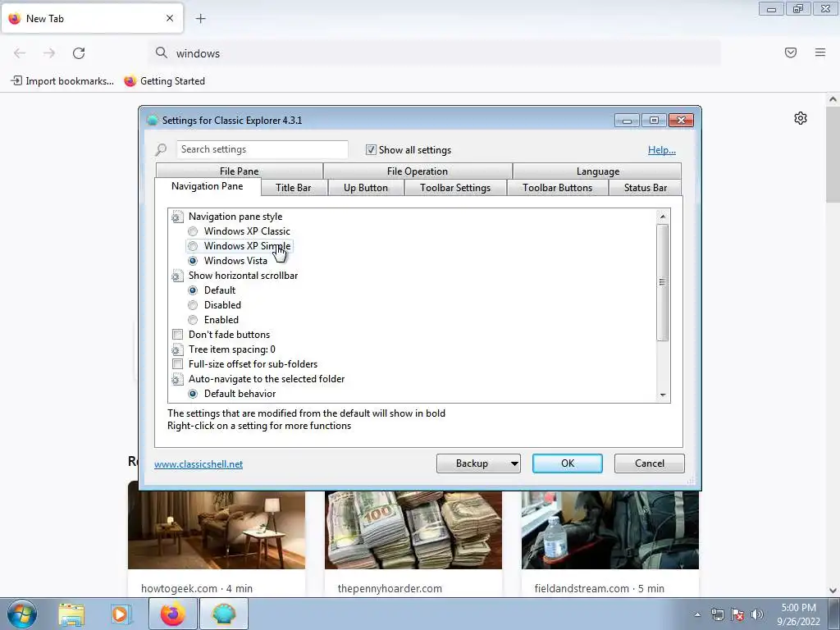Launch Windows Media Player from taskbar
This screenshot has width=840, height=630.
pos(121,614)
